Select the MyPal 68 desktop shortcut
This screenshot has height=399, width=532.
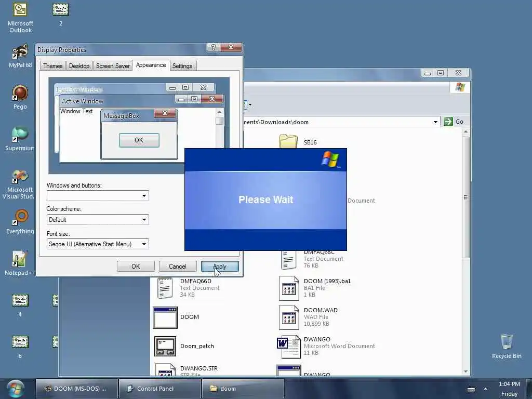coord(20,56)
